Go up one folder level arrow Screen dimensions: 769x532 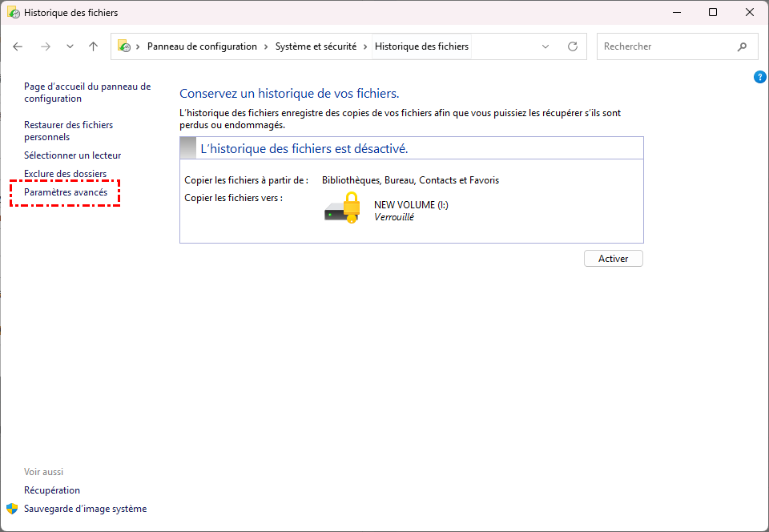[x=93, y=46]
